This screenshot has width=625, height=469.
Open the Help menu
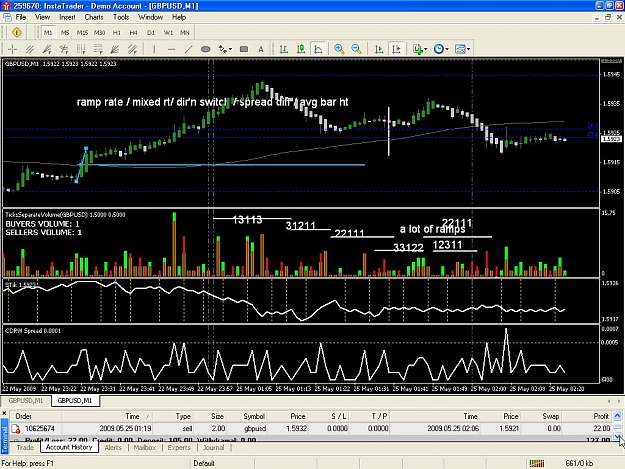tap(179, 17)
